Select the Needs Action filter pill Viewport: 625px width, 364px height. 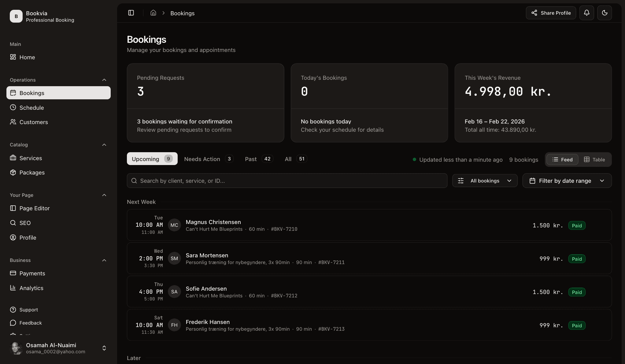coord(208,159)
